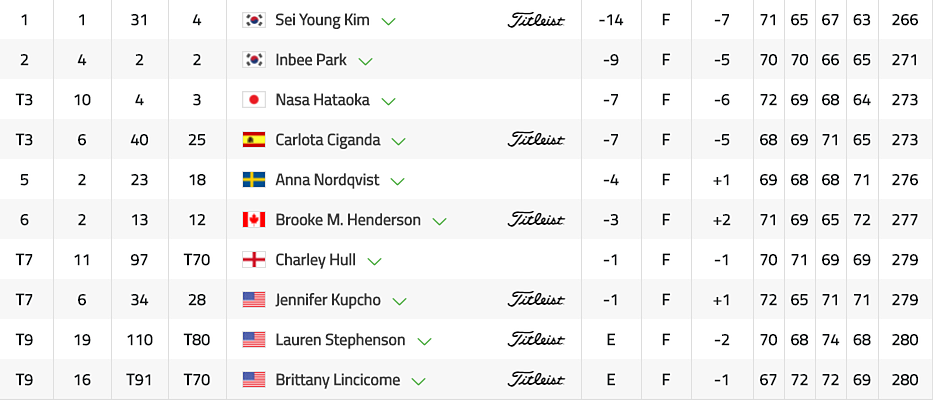Expand Brooke M. Henderson's row chevron
This screenshot has width=933, height=402.
(x=439, y=221)
